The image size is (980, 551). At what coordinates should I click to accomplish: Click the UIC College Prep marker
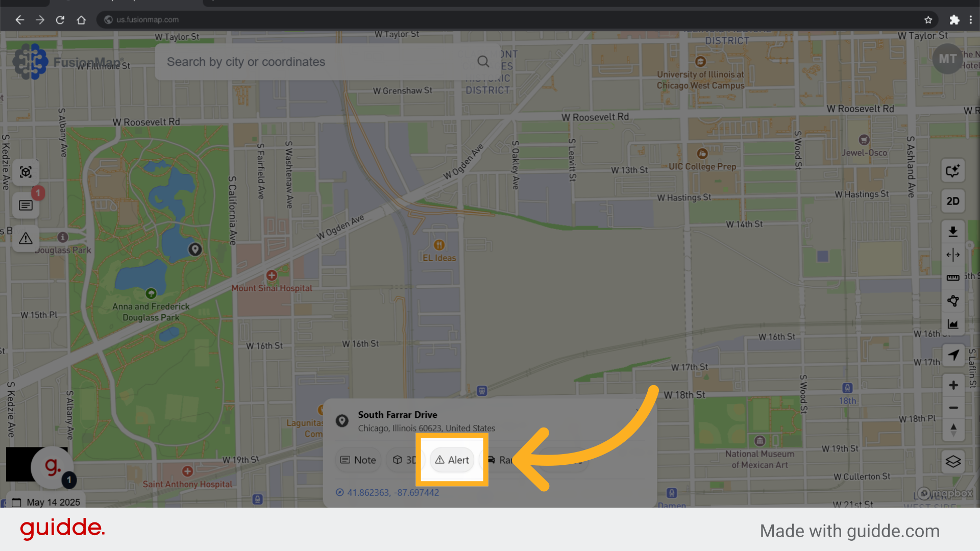702,154
